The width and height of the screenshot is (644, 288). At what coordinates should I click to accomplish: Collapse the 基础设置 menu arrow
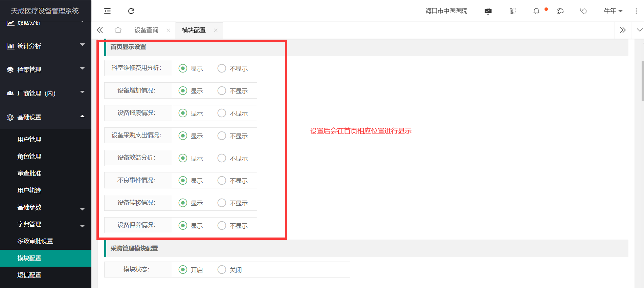pyautogui.click(x=82, y=116)
